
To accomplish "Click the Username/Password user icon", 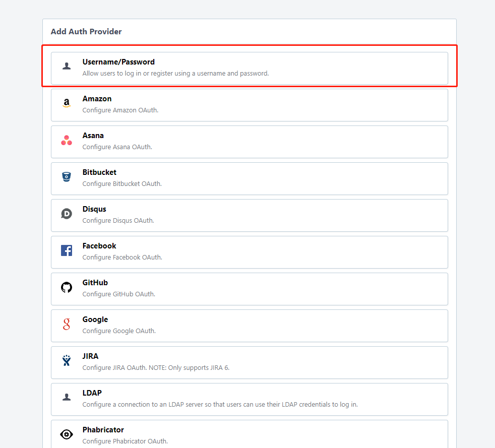I will click(67, 66).
